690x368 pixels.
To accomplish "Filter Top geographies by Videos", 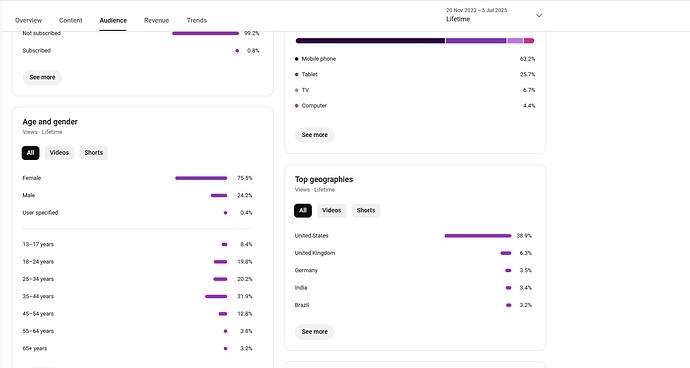I will click(x=331, y=210).
